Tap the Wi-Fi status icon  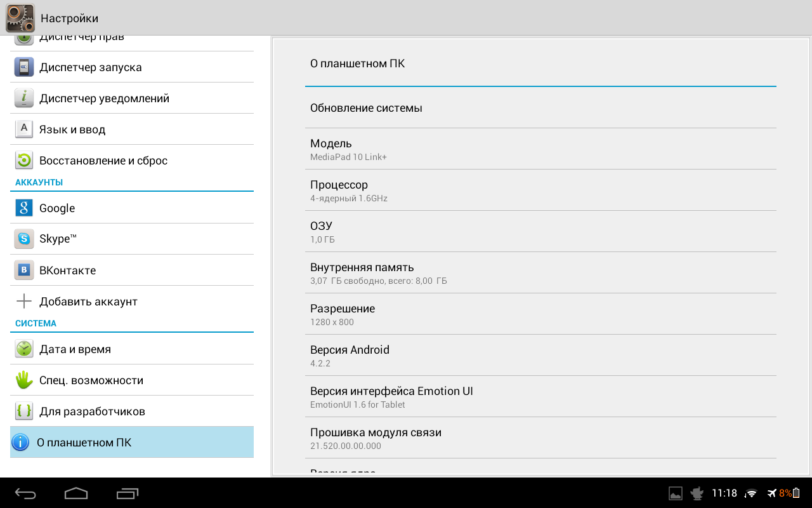click(x=751, y=493)
